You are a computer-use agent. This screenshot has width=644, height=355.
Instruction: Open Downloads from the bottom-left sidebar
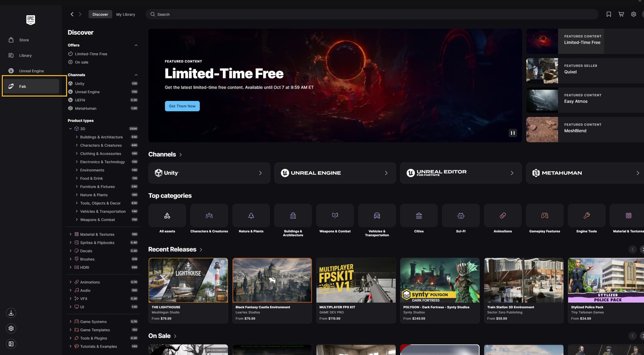(x=11, y=313)
